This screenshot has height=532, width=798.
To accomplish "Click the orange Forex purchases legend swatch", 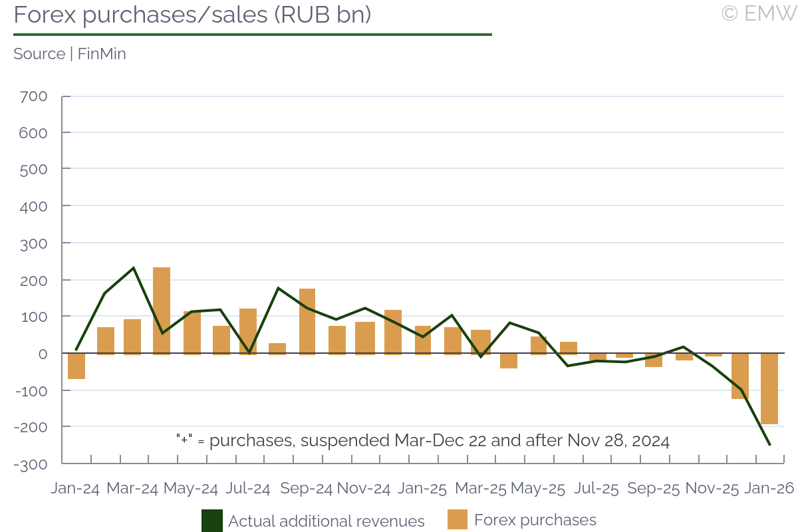I will tap(458, 520).
